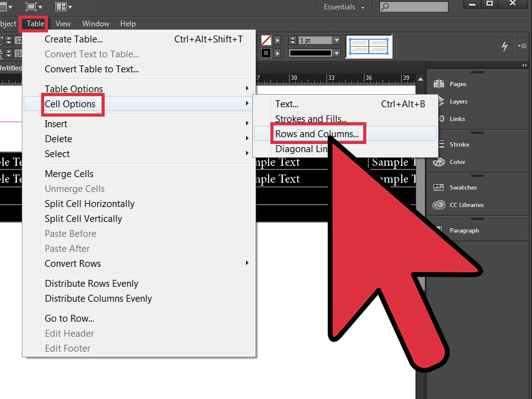Expand the fill swatch arrow button
Viewport: 532px width, 399px height.
tap(277, 54)
